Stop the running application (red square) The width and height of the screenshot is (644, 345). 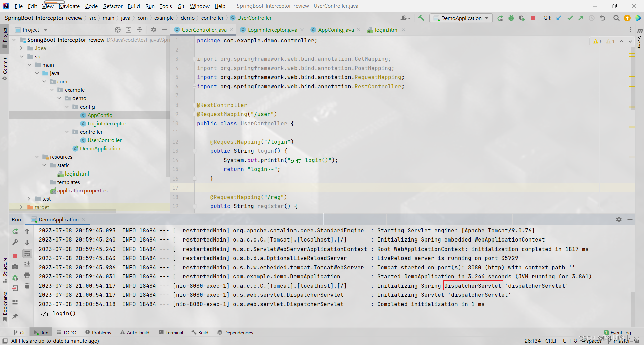[x=533, y=18]
